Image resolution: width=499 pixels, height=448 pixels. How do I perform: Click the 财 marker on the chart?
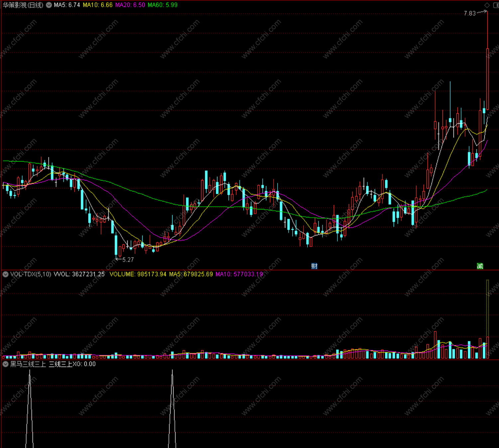[x=314, y=266]
